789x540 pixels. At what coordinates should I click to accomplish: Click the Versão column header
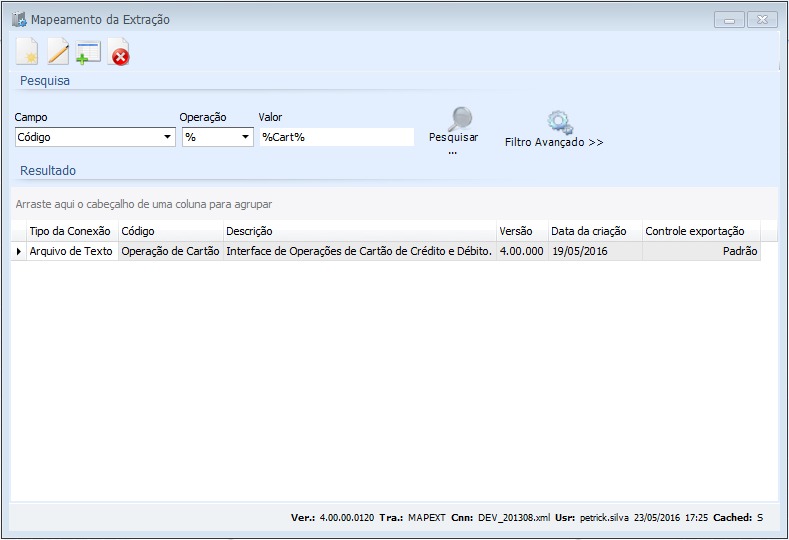click(x=521, y=231)
